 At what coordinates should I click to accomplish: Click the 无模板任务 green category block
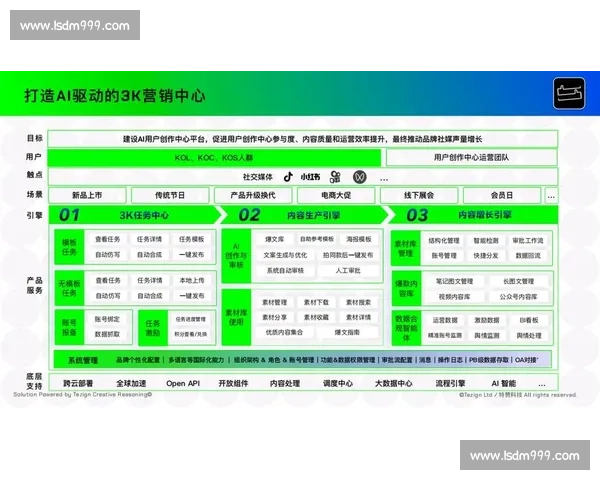point(69,288)
